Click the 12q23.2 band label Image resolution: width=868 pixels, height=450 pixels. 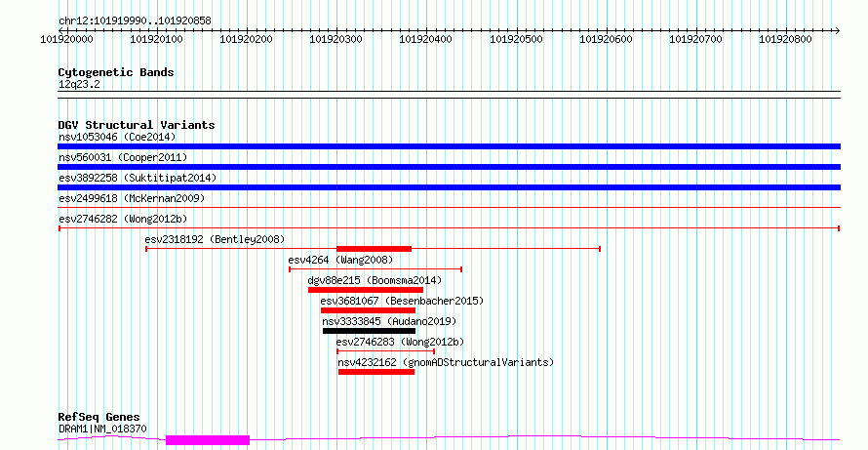coord(79,85)
